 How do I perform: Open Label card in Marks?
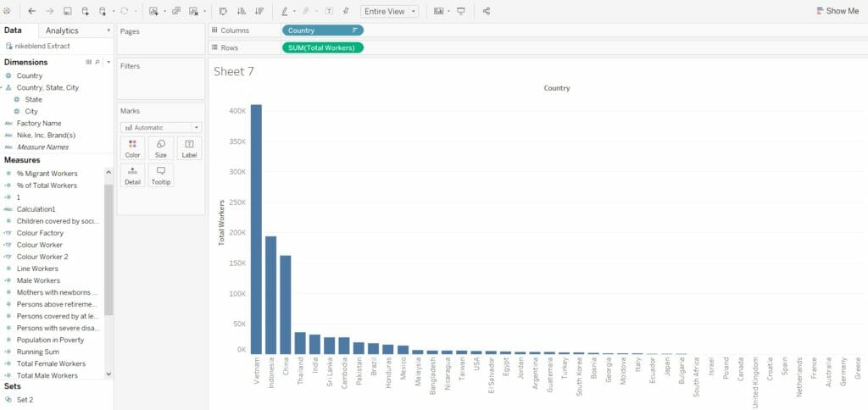(x=189, y=148)
